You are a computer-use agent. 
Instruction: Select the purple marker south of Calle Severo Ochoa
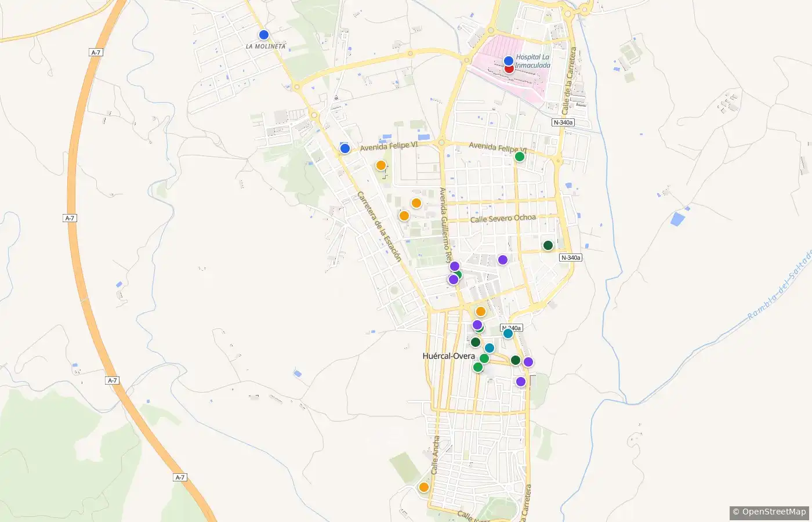tap(503, 260)
